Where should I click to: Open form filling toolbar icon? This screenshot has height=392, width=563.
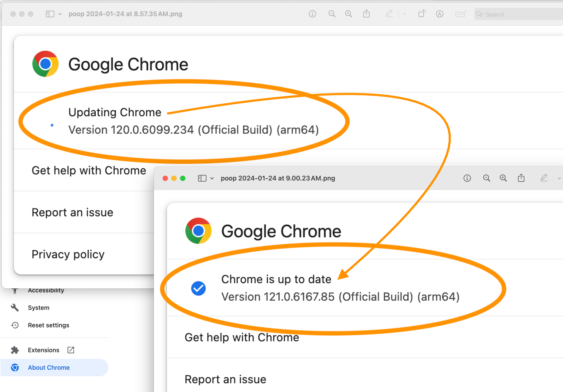coord(460,14)
